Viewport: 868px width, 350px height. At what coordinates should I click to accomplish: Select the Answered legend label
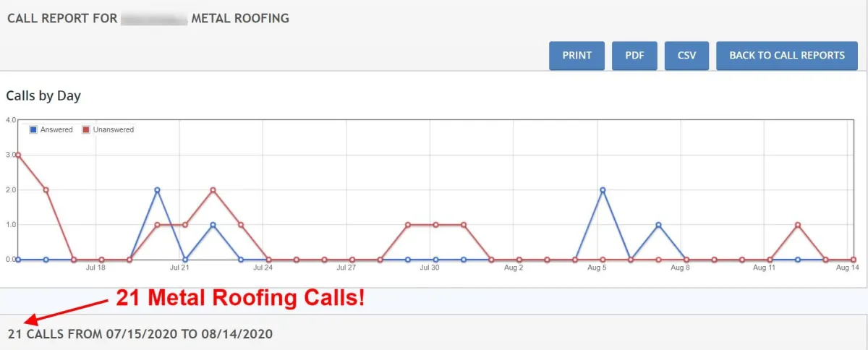tap(56, 130)
